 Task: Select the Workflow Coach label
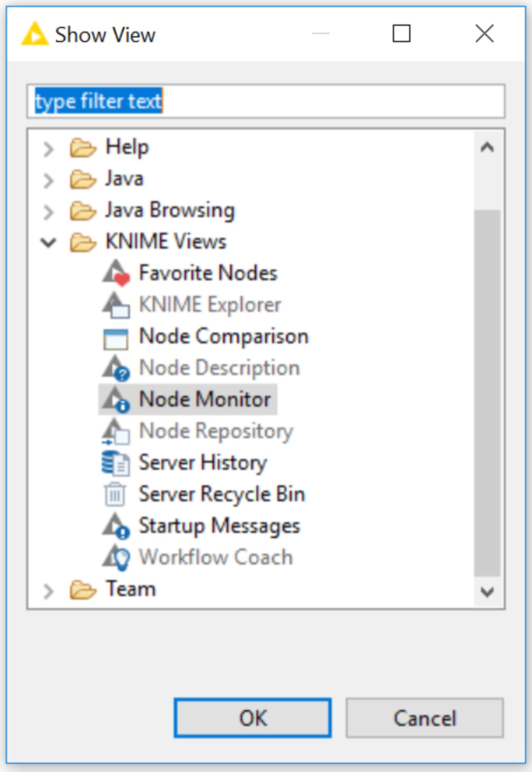click(216, 557)
